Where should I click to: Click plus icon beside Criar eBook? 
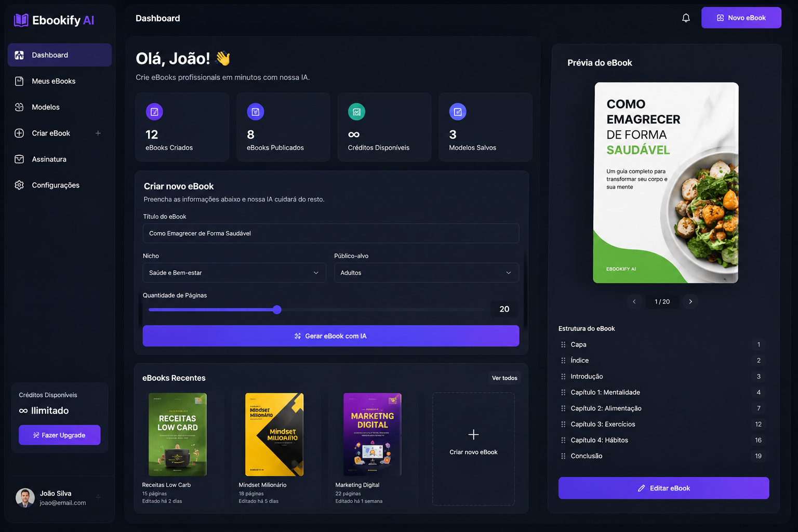tap(98, 133)
